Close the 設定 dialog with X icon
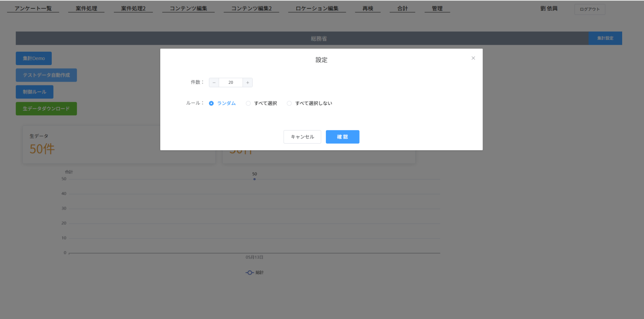Screen dimensions: 644x319 [x=473, y=58]
